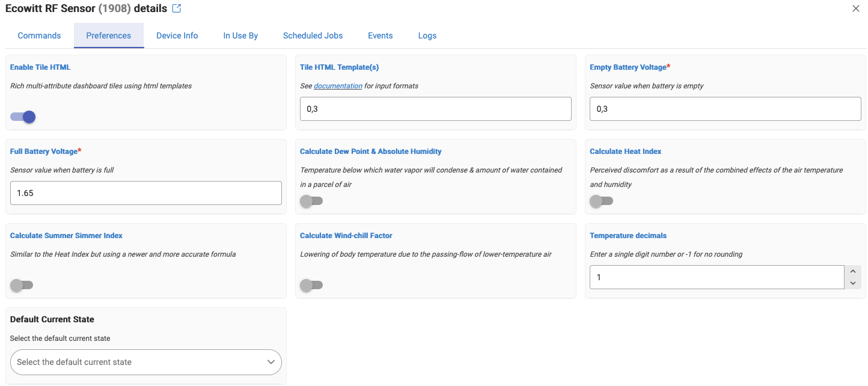Screen dimensions: 868x386
Task: Enable Calculate Dew Point & Absolute Humidity toggle
Action: point(311,201)
